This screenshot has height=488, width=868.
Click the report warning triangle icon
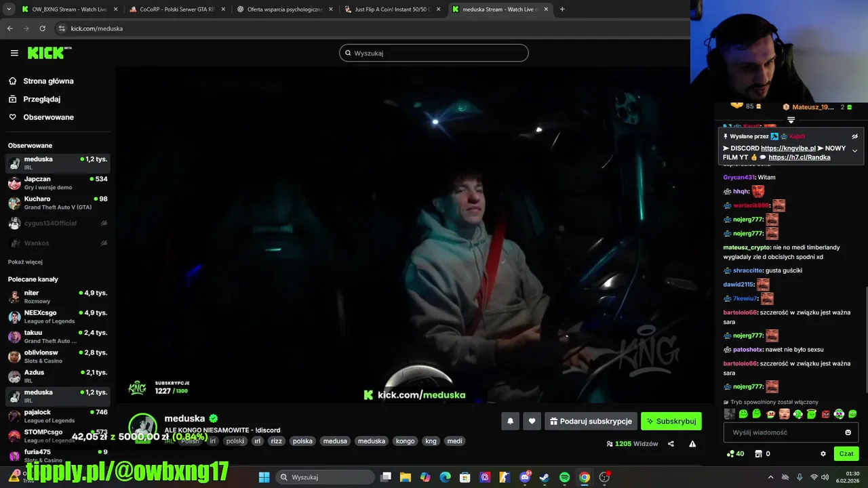pos(692,444)
